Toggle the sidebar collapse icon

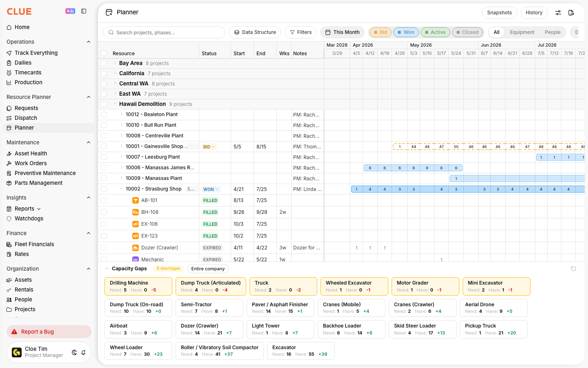pyautogui.click(x=84, y=11)
